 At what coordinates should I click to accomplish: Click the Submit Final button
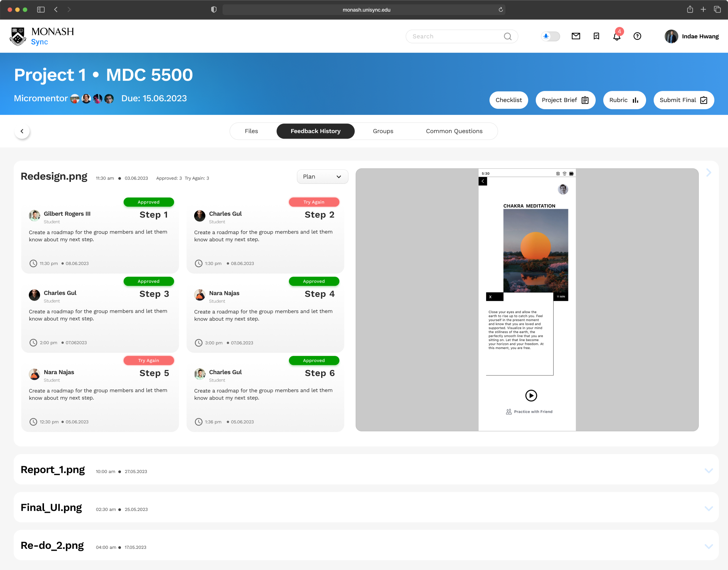tap(683, 100)
